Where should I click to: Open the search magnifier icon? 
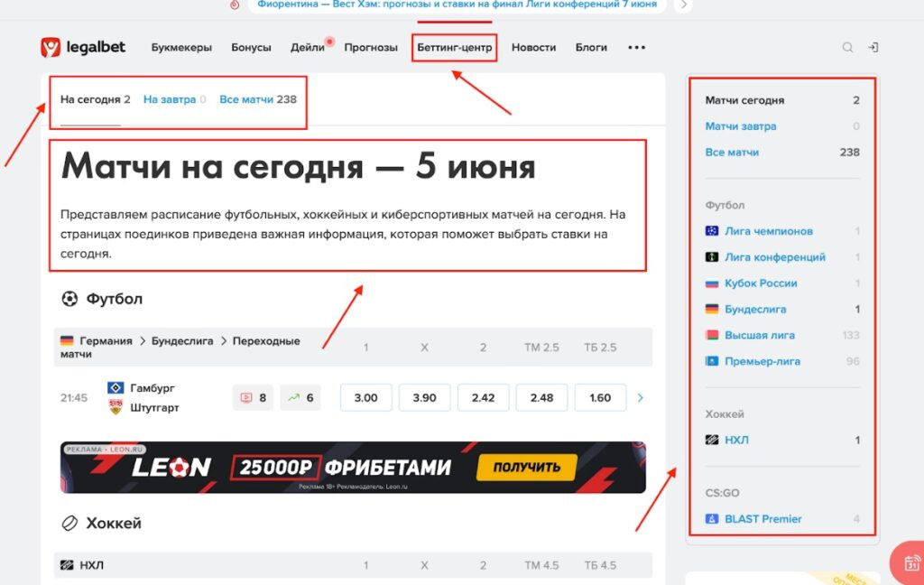coord(847,48)
